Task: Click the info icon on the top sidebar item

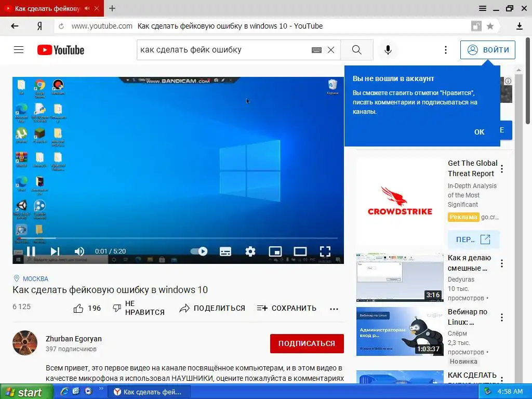Action: point(508,82)
